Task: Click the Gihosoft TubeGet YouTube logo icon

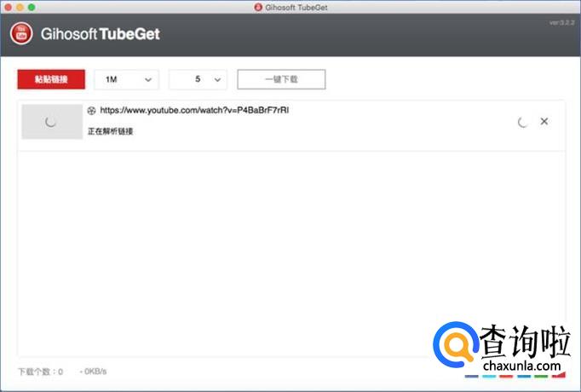Action: coord(21,34)
